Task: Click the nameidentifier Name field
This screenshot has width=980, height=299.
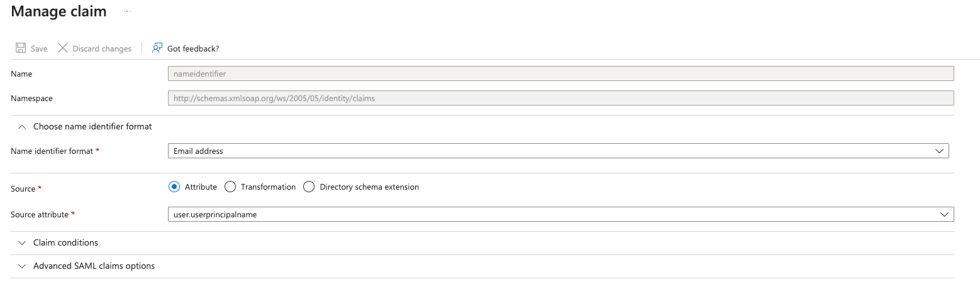Action: click(560, 74)
